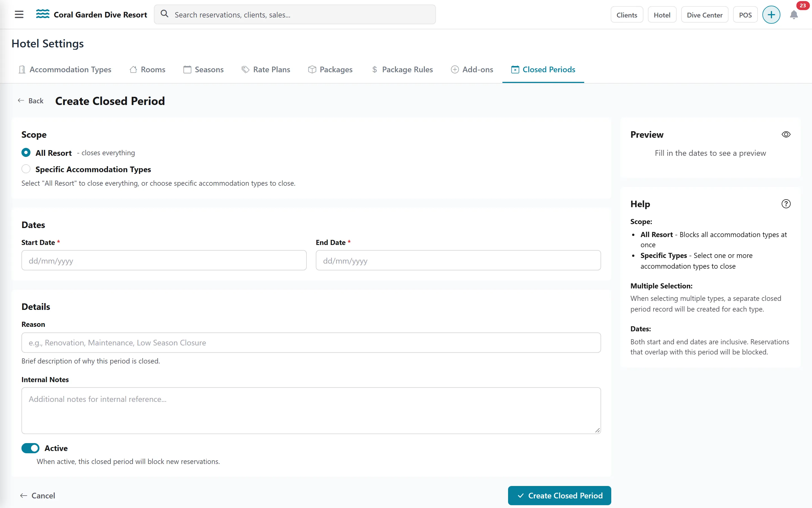
Task: Click the Internal Notes textarea
Action: 311,410
